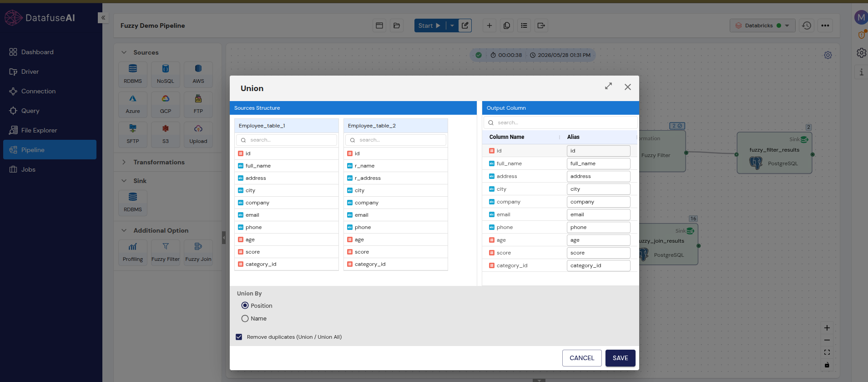This screenshot has width=868, height=382.
Task: Open the more options ellipsis menu
Action: point(825,25)
